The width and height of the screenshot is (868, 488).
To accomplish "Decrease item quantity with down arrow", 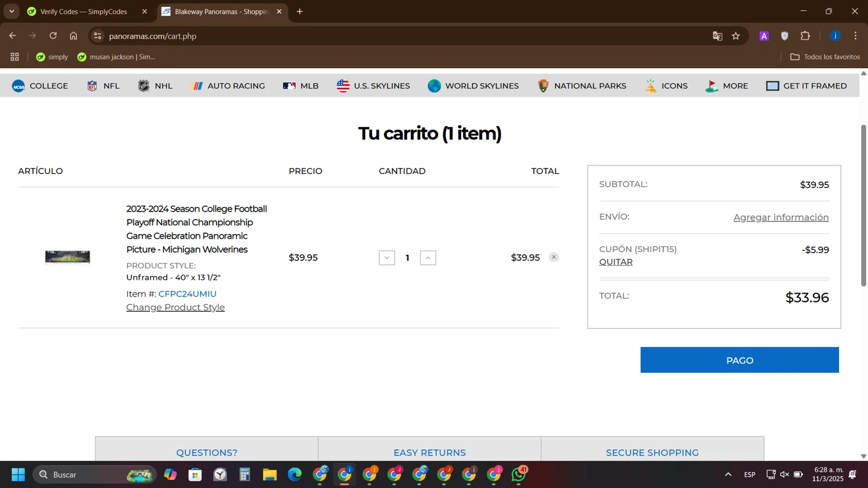I will (387, 258).
